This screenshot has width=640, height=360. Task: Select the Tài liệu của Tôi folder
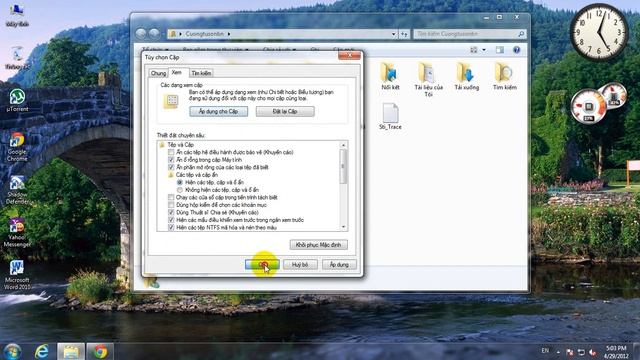tap(428, 79)
